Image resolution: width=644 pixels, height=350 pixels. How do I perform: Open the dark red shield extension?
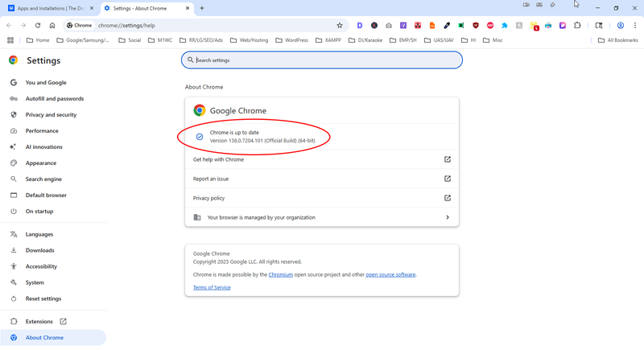(x=476, y=26)
